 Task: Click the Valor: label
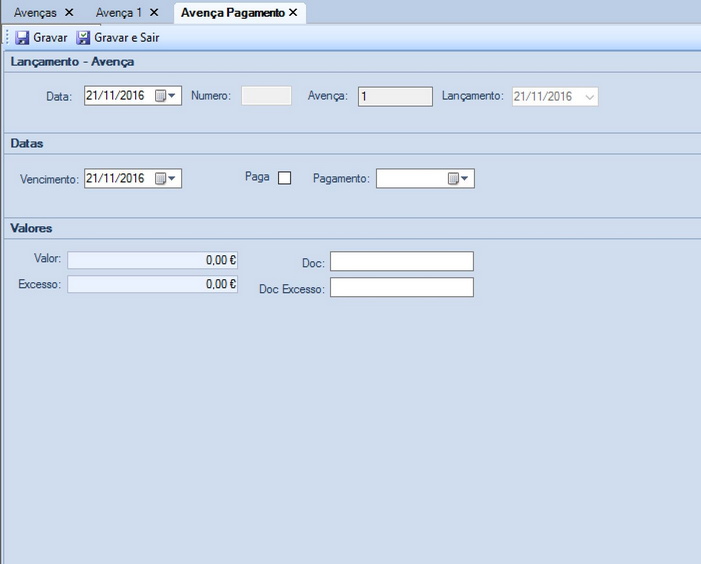coord(47,258)
